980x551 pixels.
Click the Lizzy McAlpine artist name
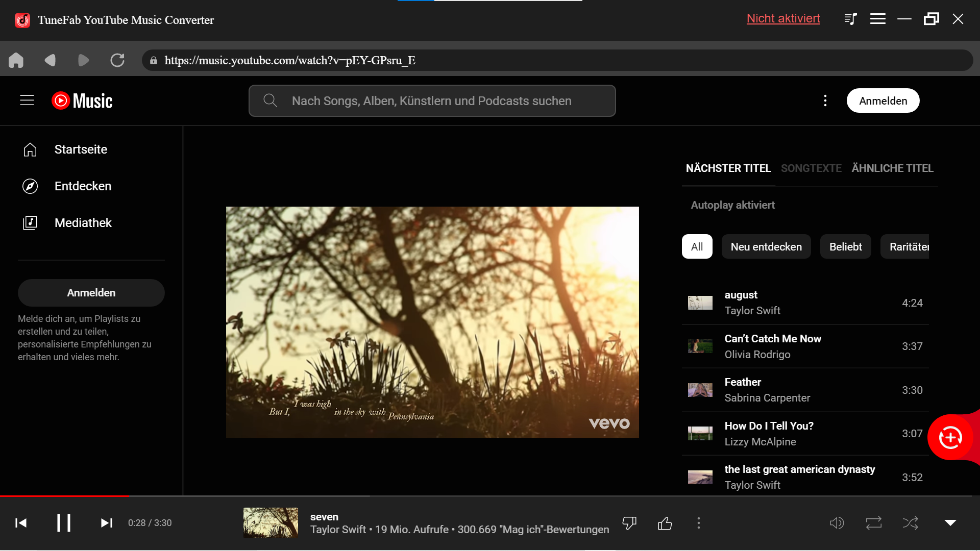tap(760, 442)
